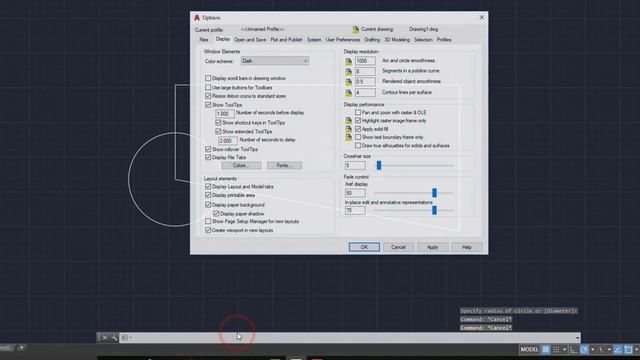Uncheck Display paper shadow
Screen dimensions: 640x360
216,213
